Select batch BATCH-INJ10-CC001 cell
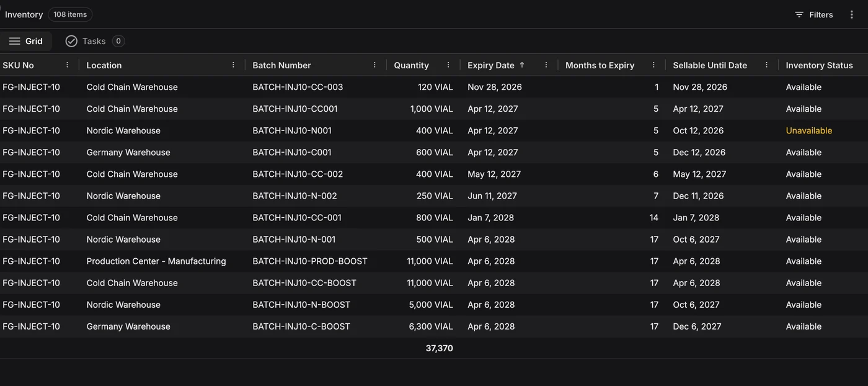This screenshot has width=868, height=386. [x=295, y=109]
